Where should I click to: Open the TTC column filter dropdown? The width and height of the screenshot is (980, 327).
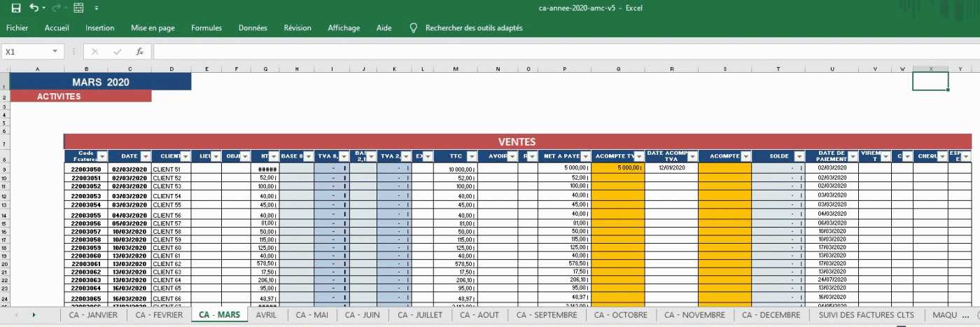(x=470, y=156)
